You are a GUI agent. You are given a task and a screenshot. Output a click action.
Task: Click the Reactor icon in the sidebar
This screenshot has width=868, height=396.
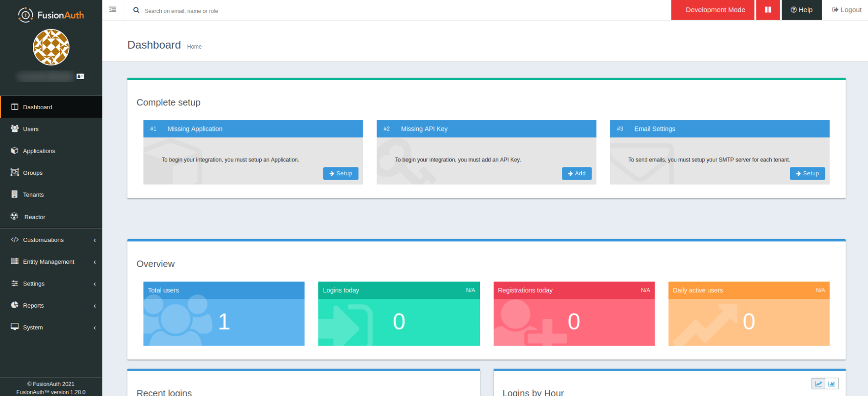(15, 217)
